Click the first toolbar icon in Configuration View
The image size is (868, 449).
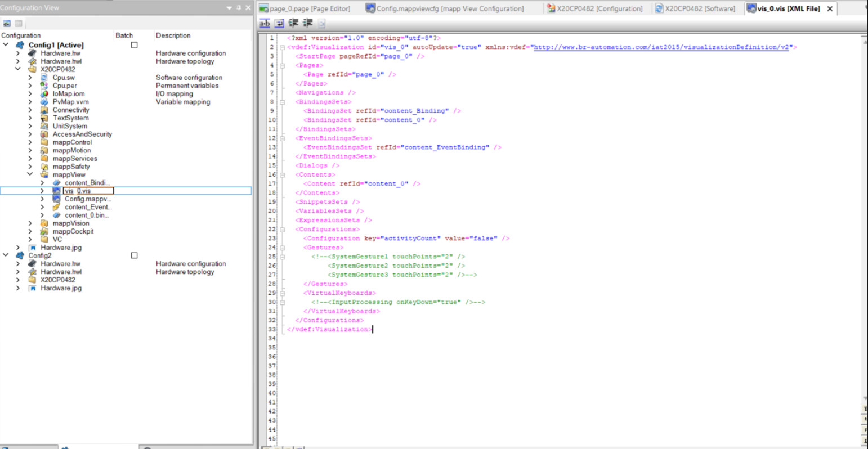[x=7, y=24]
